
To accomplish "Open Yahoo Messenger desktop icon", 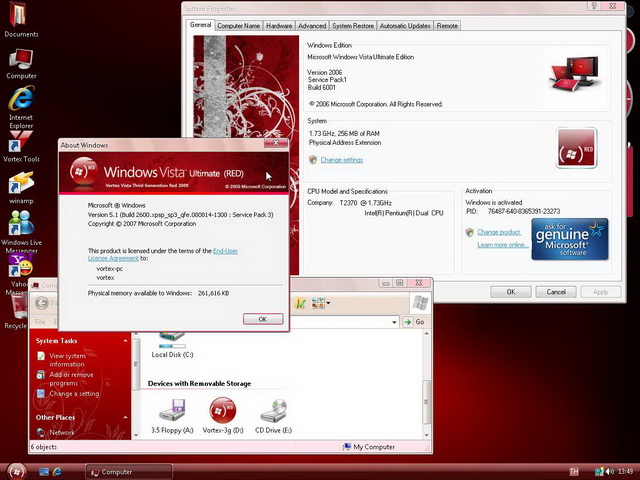I will tap(18, 273).
